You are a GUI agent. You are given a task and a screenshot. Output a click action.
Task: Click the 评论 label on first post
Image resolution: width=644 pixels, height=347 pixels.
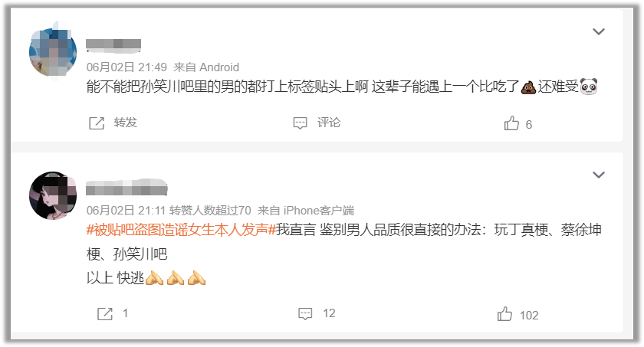pos(329,123)
